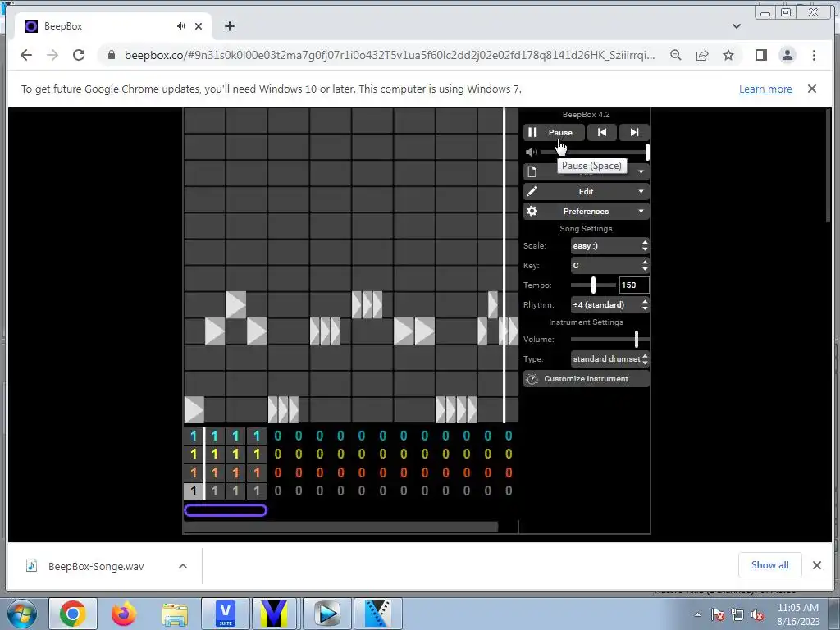Click the horizontal track scrollbar
Image resolution: width=840 pixels, height=630 pixels.
[340, 527]
